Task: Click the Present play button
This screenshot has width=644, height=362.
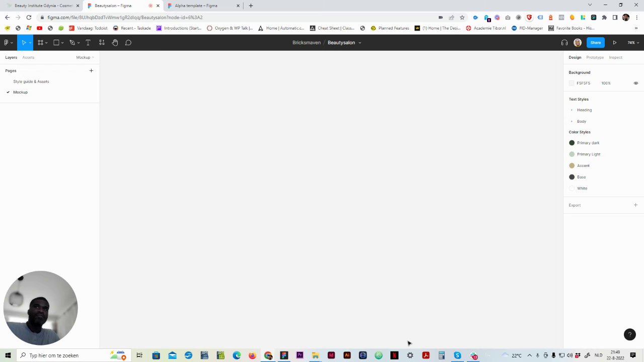Action: coord(614,43)
